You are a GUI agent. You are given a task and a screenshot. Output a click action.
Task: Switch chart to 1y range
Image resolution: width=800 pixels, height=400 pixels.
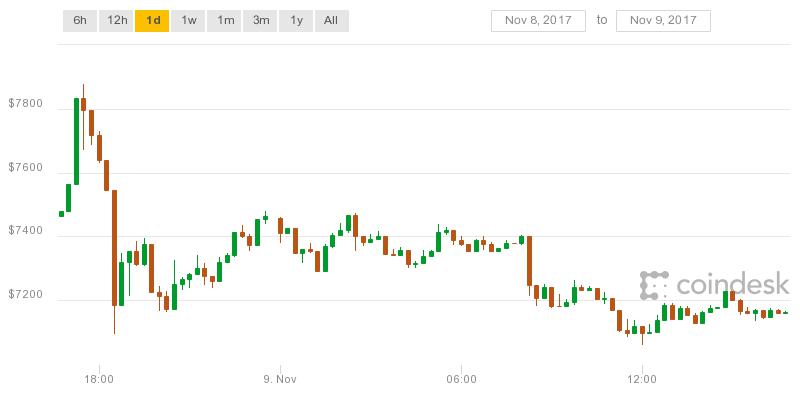(296, 20)
